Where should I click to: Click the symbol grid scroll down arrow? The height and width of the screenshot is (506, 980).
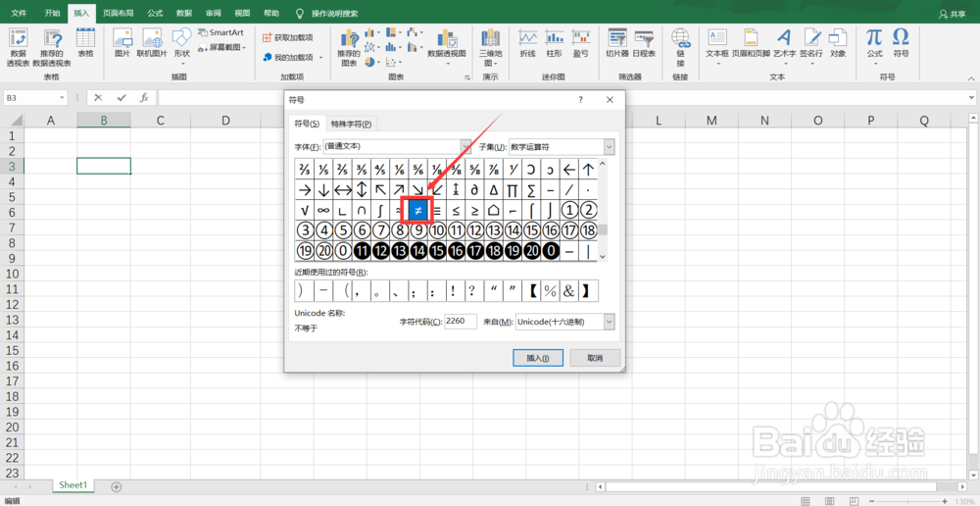[x=603, y=257]
